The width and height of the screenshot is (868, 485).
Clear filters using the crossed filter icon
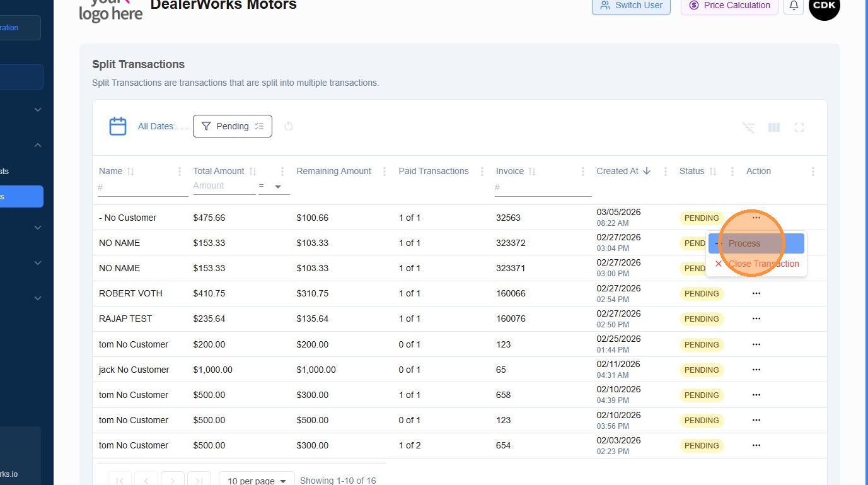(x=749, y=127)
